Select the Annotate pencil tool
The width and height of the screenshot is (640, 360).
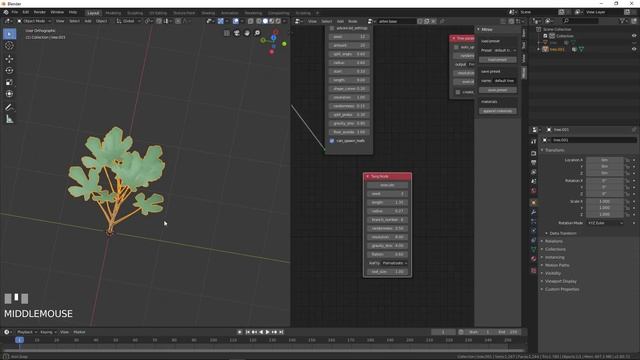(9, 107)
